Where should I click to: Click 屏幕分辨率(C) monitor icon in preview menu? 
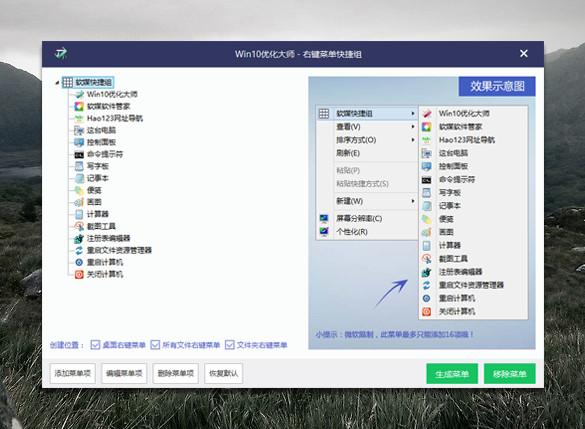tap(324, 218)
